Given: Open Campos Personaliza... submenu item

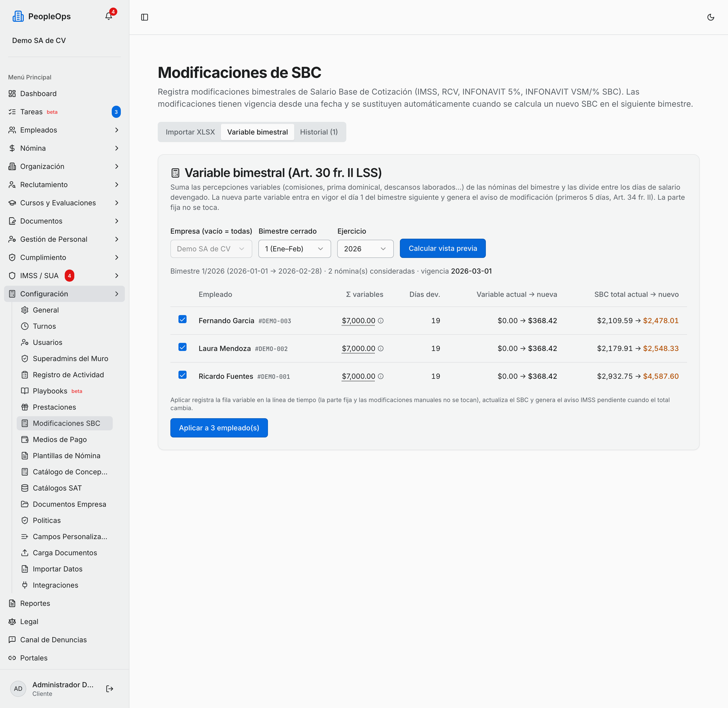Looking at the screenshot, I should pos(65,537).
